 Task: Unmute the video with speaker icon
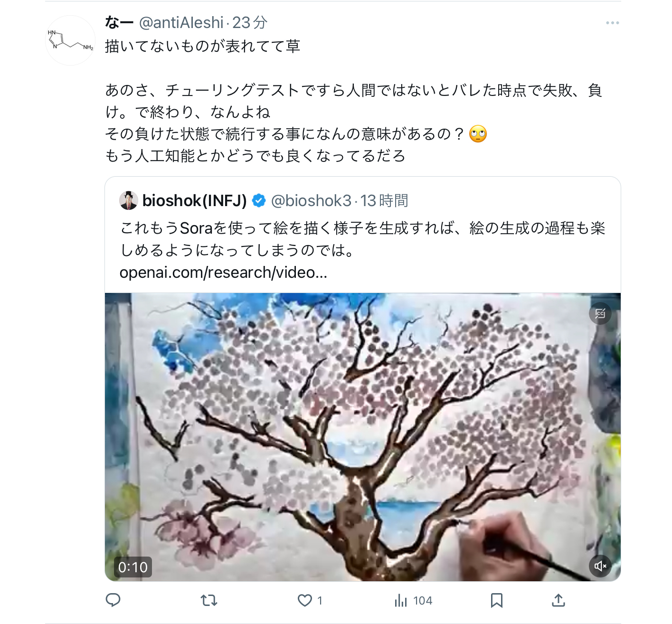tap(600, 566)
